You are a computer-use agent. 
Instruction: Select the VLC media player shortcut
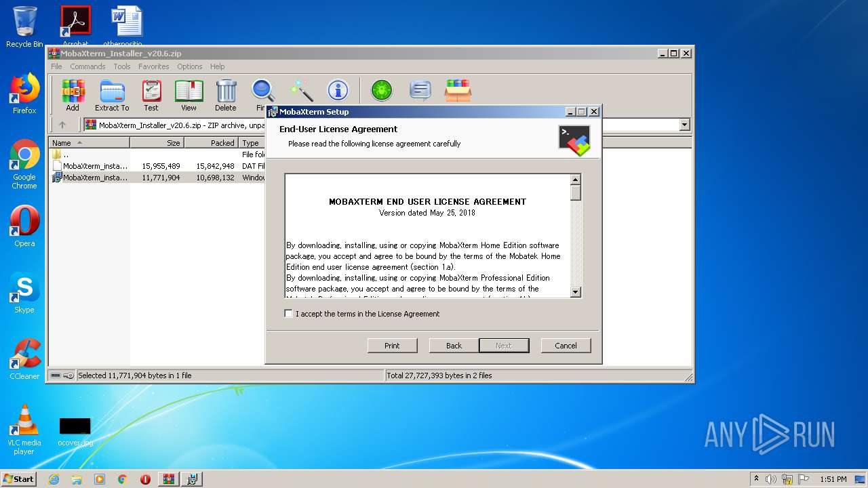[24, 430]
